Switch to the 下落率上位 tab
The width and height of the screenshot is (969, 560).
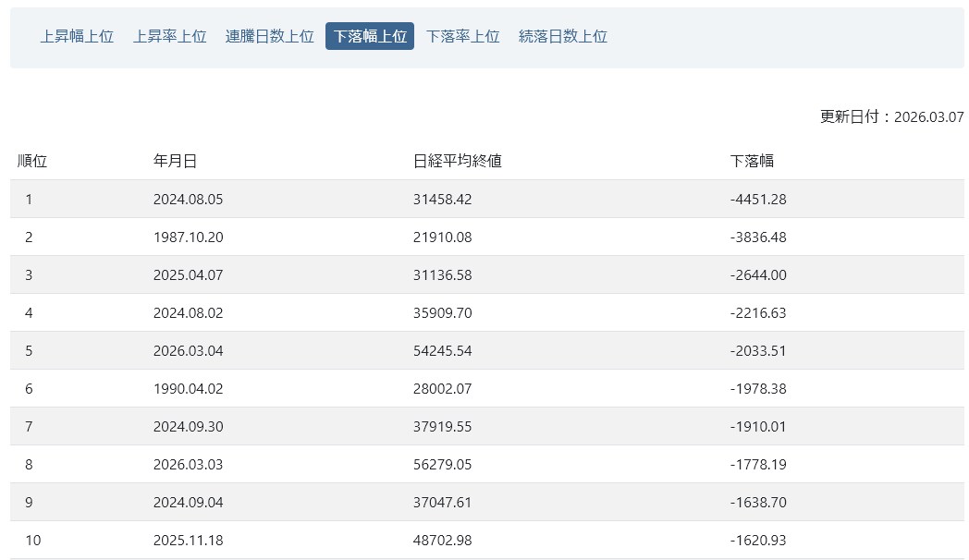tap(462, 36)
